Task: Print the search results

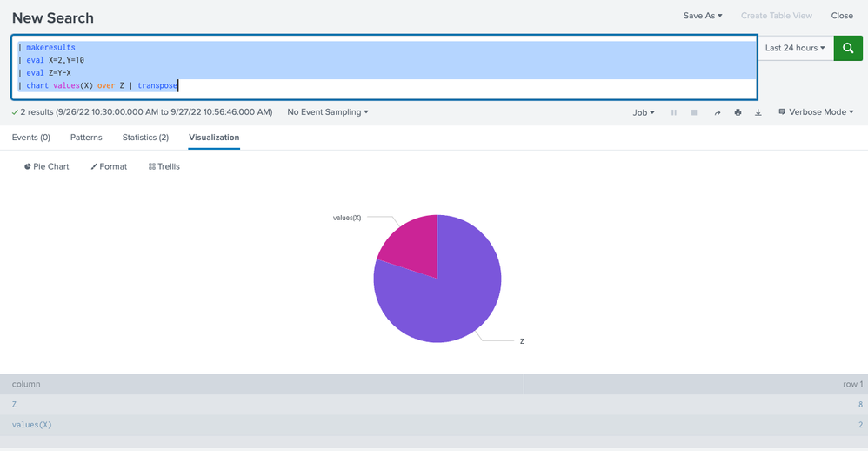Action: (738, 112)
